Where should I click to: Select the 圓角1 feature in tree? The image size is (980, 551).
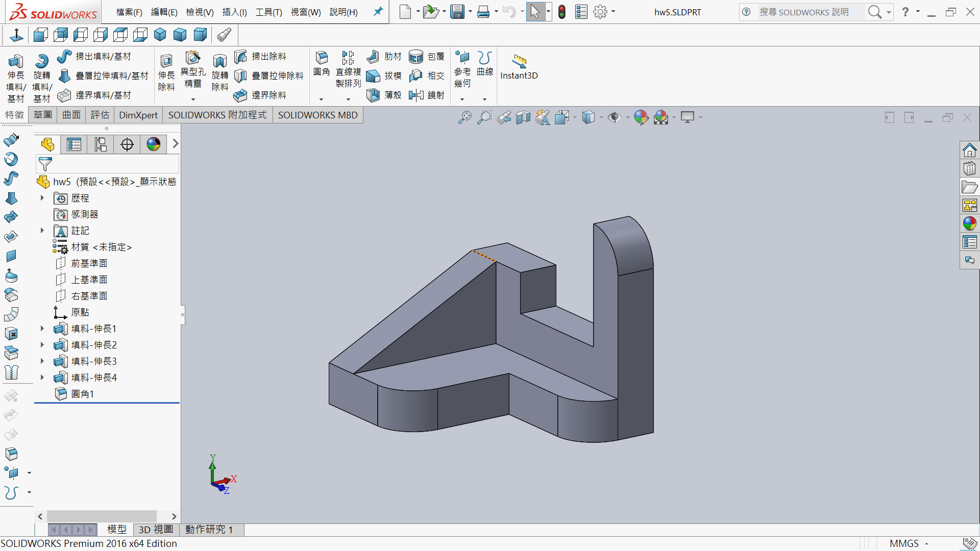(82, 394)
